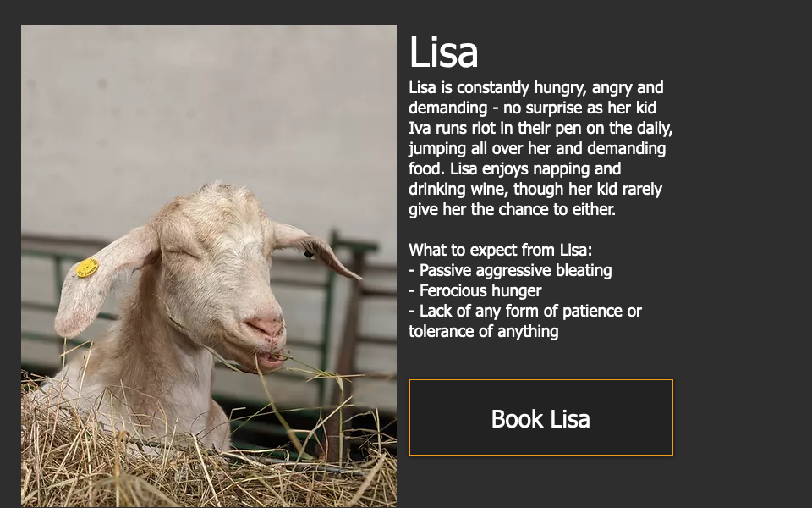This screenshot has height=508, width=812.
Task: Click the large "Lisa" heading
Action: [443, 52]
